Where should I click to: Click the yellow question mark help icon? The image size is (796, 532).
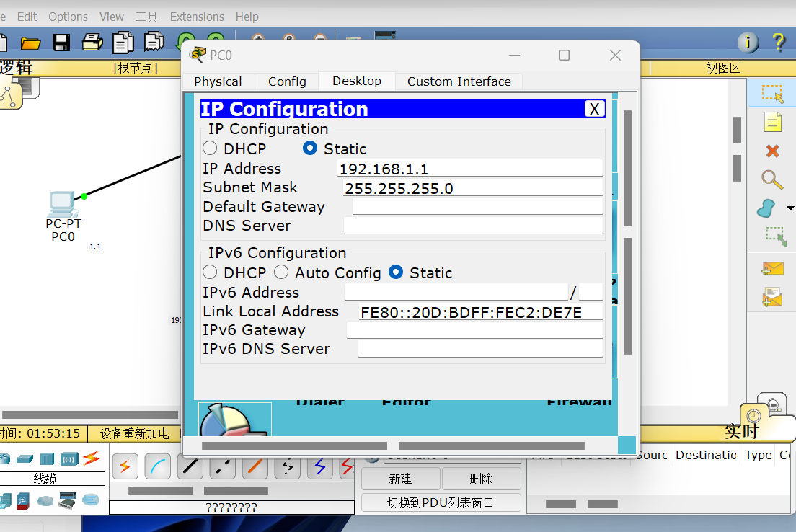(x=779, y=42)
